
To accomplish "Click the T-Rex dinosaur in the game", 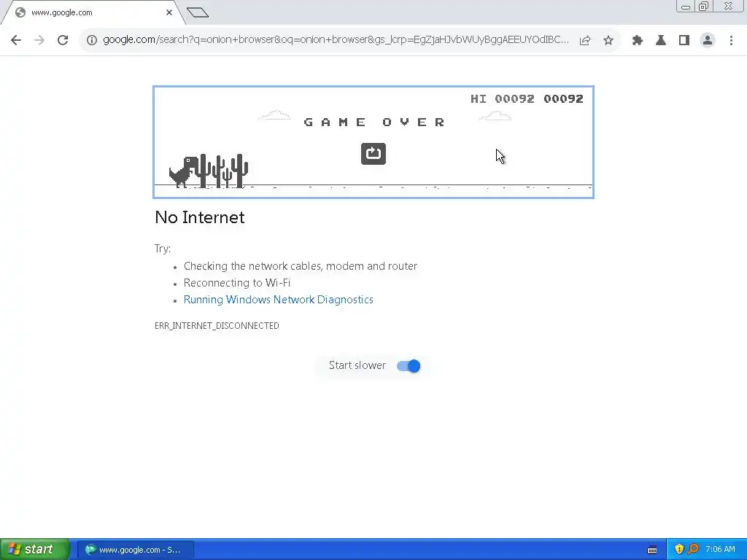I will coord(183,171).
